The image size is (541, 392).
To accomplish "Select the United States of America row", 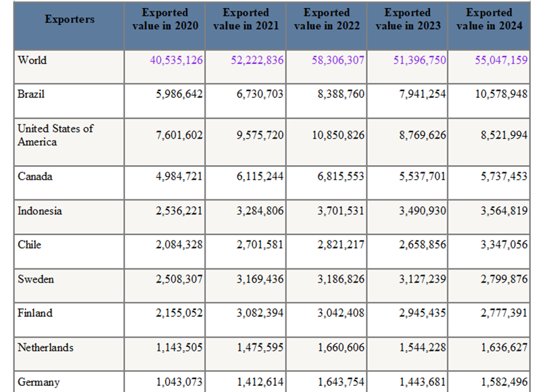I will coord(55,135).
